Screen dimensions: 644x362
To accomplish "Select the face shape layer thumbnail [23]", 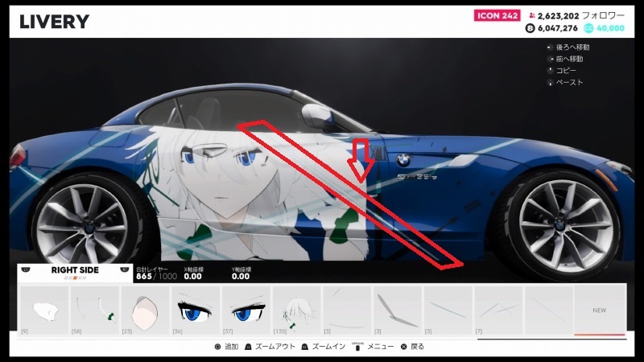I will (x=146, y=311).
